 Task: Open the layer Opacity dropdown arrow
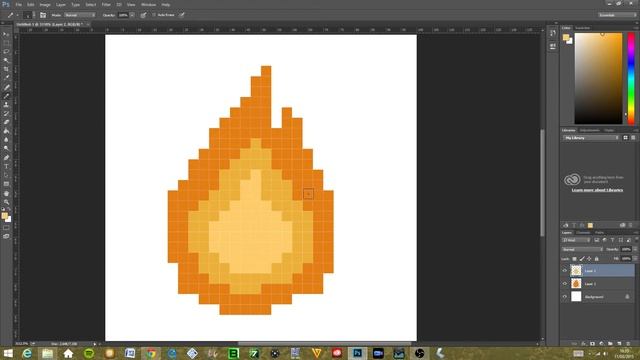point(635,249)
